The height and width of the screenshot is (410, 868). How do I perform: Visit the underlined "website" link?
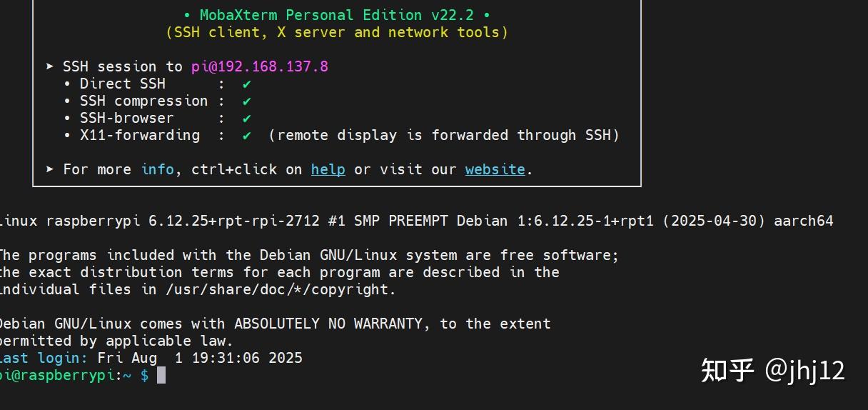click(x=495, y=169)
